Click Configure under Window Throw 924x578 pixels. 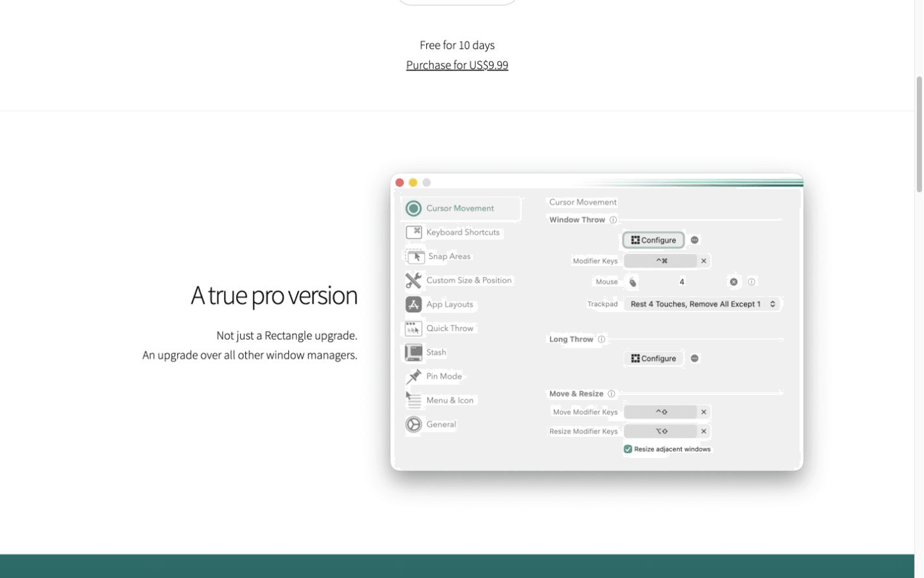tap(653, 240)
